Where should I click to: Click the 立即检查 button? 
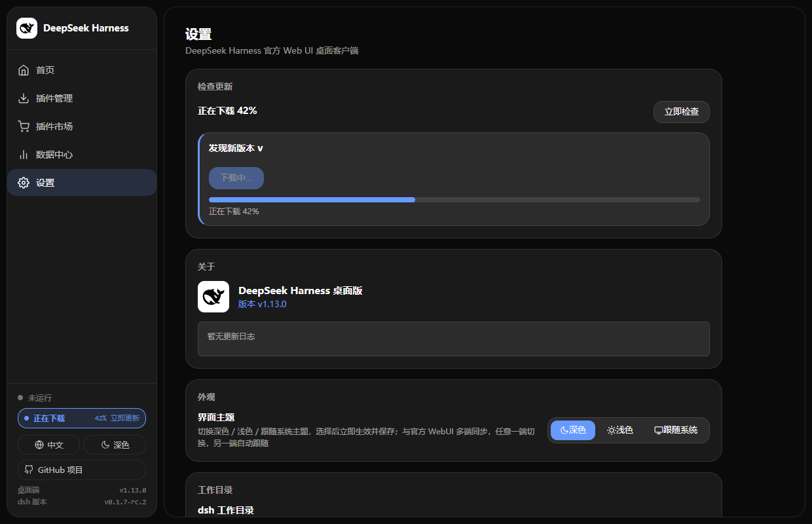(x=682, y=112)
